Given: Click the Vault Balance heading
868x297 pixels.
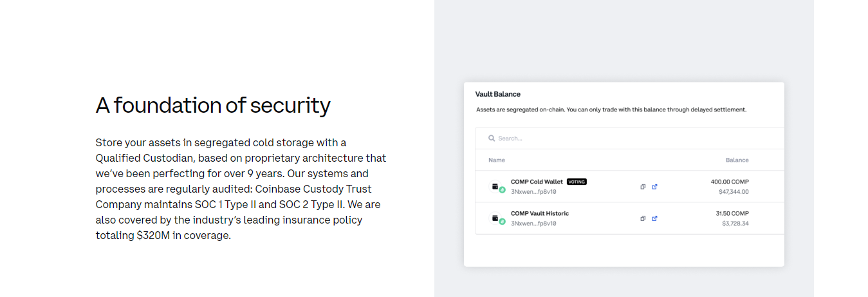Looking at the screenshot, I should coord(498,94).
